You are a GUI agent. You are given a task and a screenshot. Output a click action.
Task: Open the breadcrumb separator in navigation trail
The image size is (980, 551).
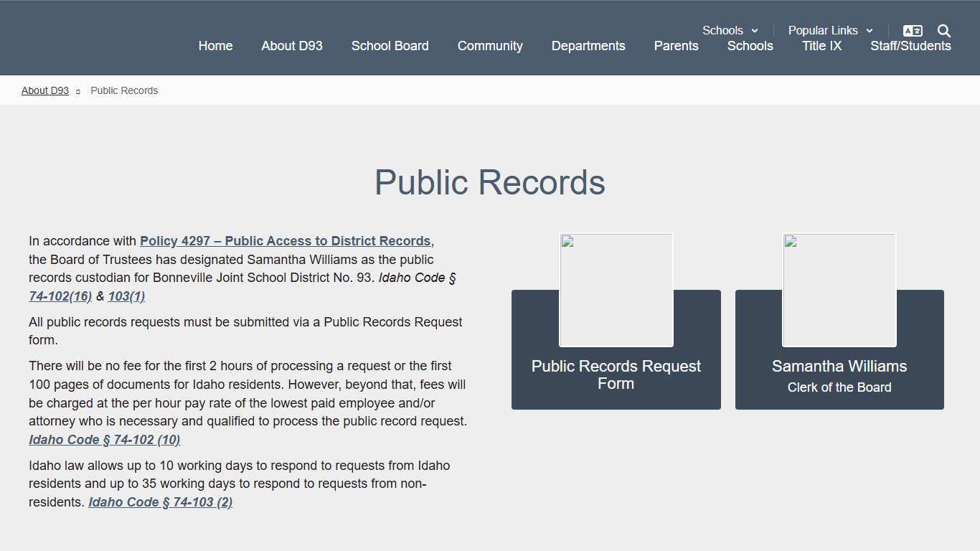point(79,90)
